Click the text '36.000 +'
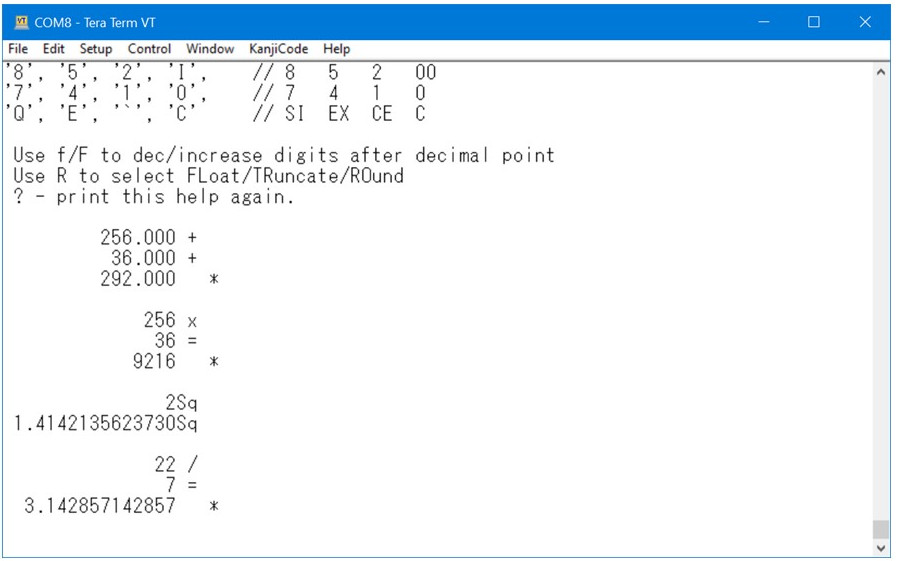 click(x=154, y=258)
